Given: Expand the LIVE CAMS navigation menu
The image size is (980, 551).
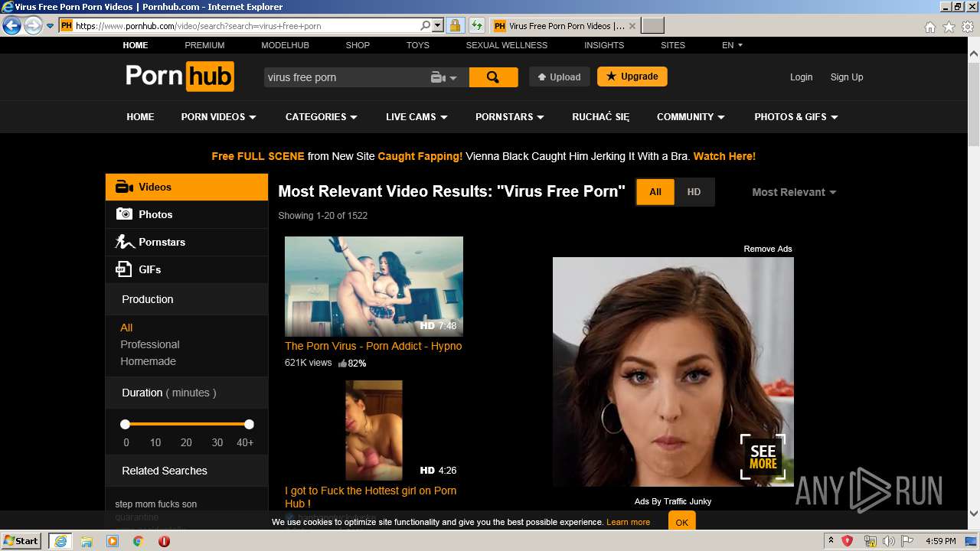Looking at the screenshot, I should [x=416, y=117].
